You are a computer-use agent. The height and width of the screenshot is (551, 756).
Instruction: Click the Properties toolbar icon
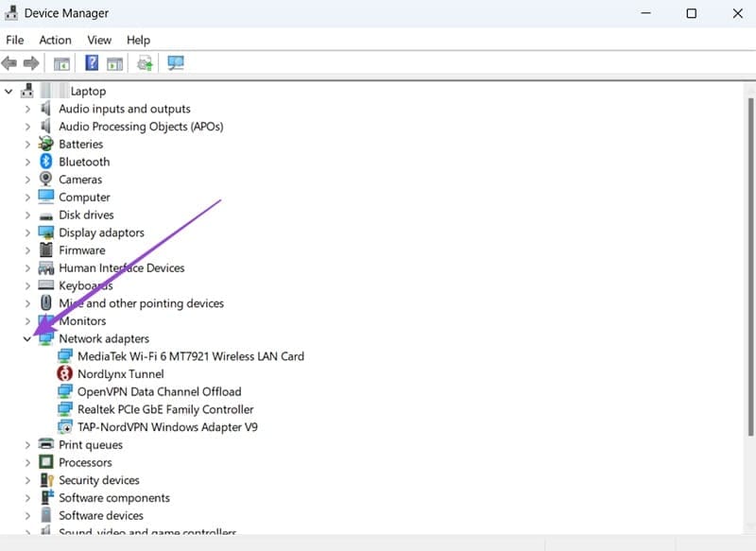click(x=61, y=62)
